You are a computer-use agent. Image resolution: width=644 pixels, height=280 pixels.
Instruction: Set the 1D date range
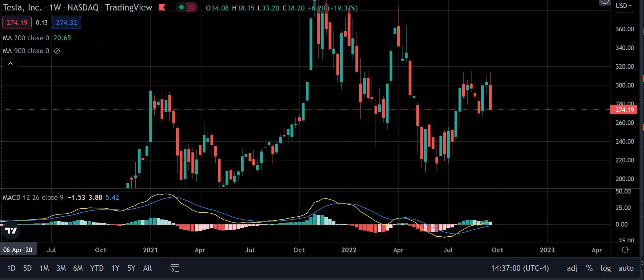[11, 268]
